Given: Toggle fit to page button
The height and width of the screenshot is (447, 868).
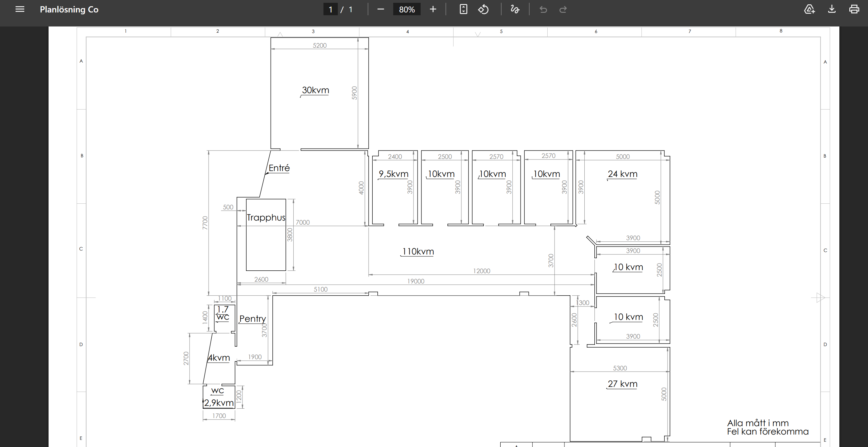Looking at the screenshot, I should [x=463, y=9].
